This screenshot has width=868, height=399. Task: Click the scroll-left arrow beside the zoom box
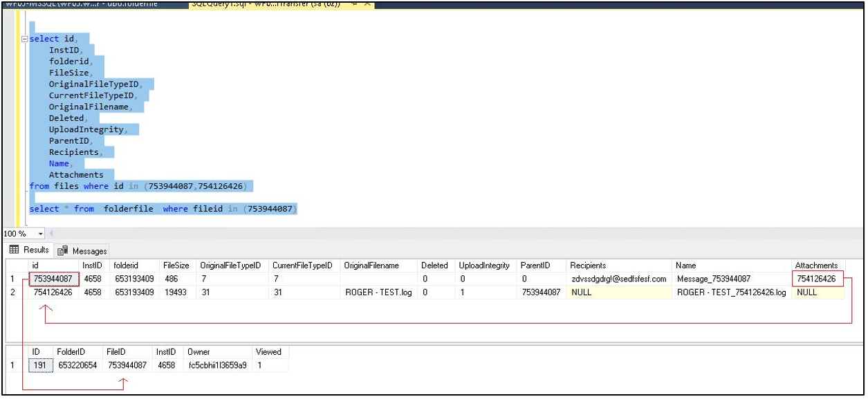pos(50,234)
